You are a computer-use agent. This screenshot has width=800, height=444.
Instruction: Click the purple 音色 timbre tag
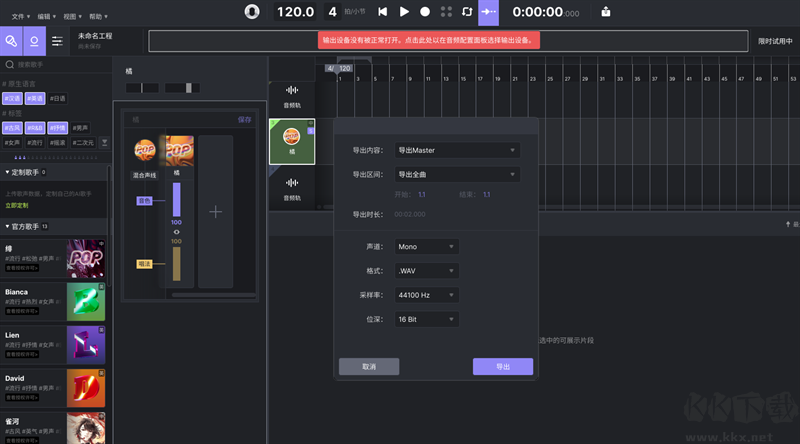click(x=144, y=201)
